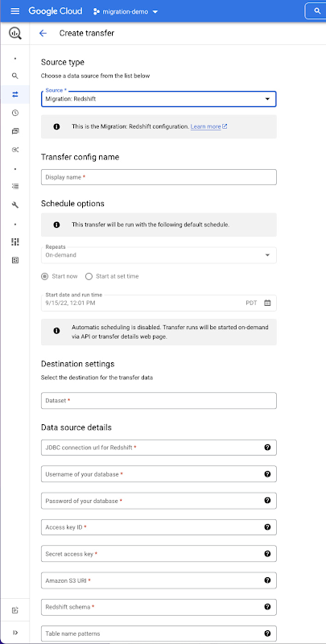Click the JDBC connection url field

pos(159,448)
